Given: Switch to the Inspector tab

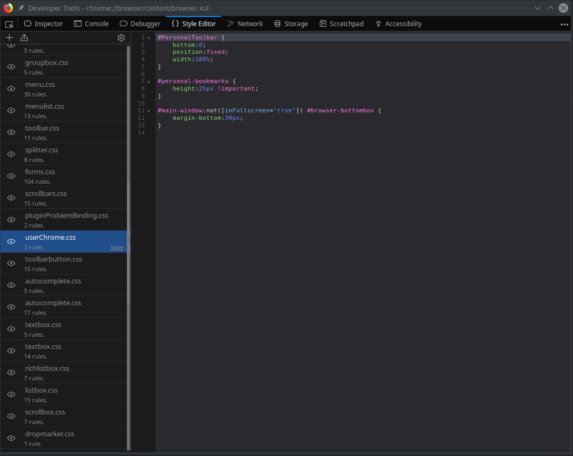Looking at the screenshot, I should pos(43,24).
